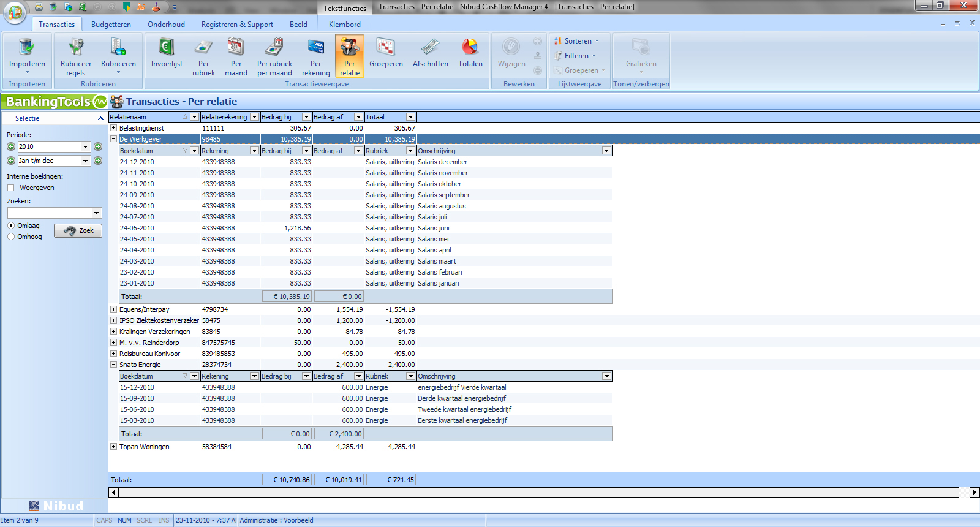
Task: Click the Tekstfuncties contextual tab header
Action: [x=345, y=8]
